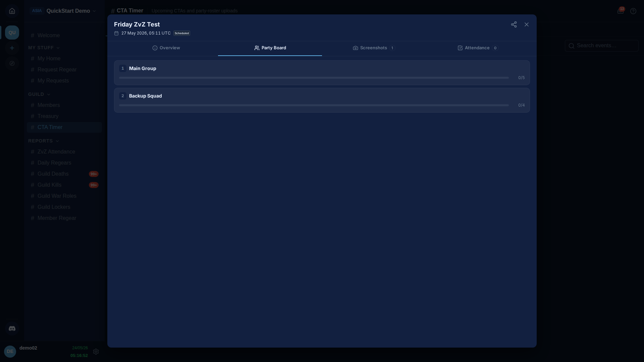This screenshot has width=644, height=362.
Task: Switch to the Screenshots tab
Action: [374, 48]
